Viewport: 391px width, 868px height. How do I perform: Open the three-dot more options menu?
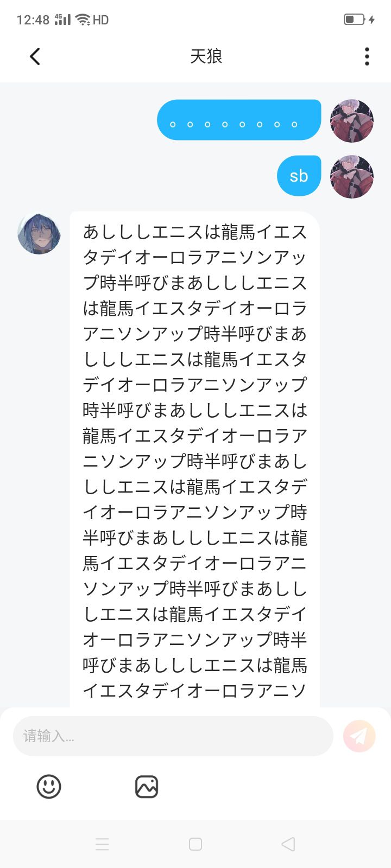click(x=367, y=56)
